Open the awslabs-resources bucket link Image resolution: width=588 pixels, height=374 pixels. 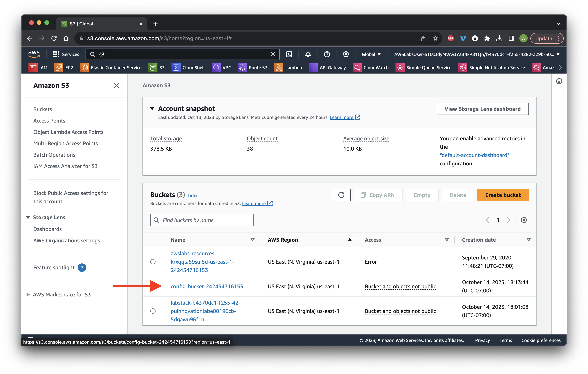pyautogui.click(x=202, y=262)
